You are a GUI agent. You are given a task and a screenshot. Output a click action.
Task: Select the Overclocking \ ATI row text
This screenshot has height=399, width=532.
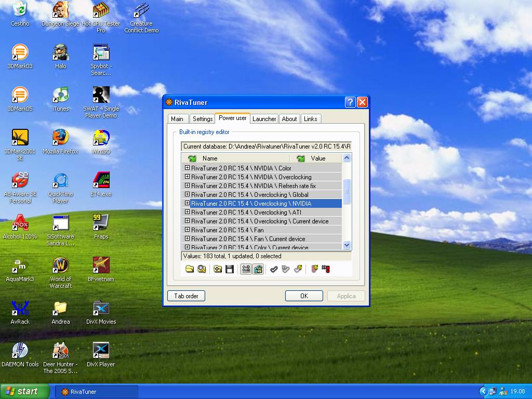pos(246,212)
